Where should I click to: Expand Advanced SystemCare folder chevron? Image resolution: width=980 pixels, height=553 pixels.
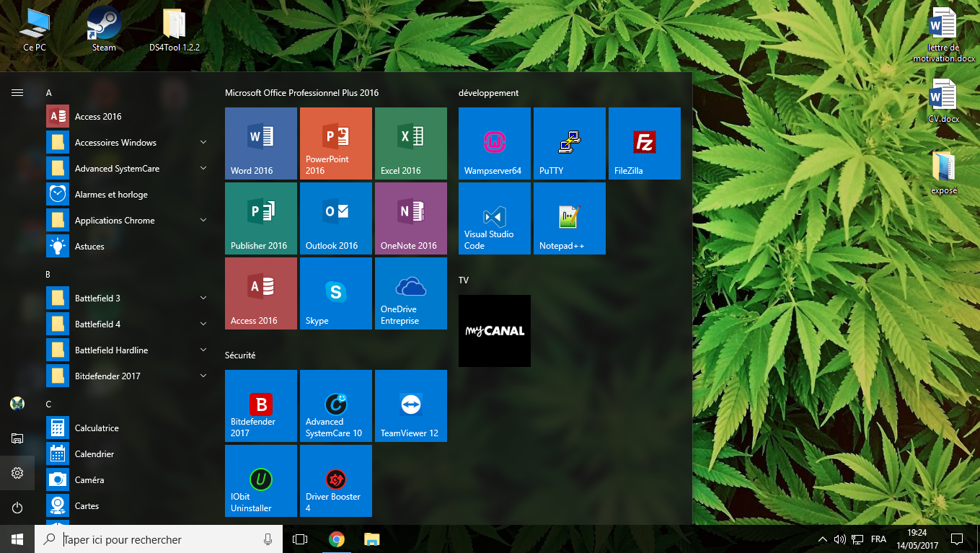[203, 168]
